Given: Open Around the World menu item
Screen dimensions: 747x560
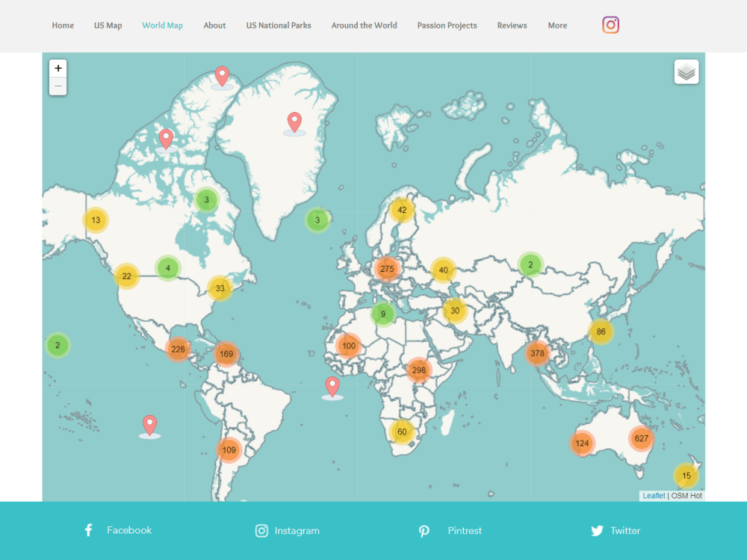Looking at the screenshot, I should [364, 25].
